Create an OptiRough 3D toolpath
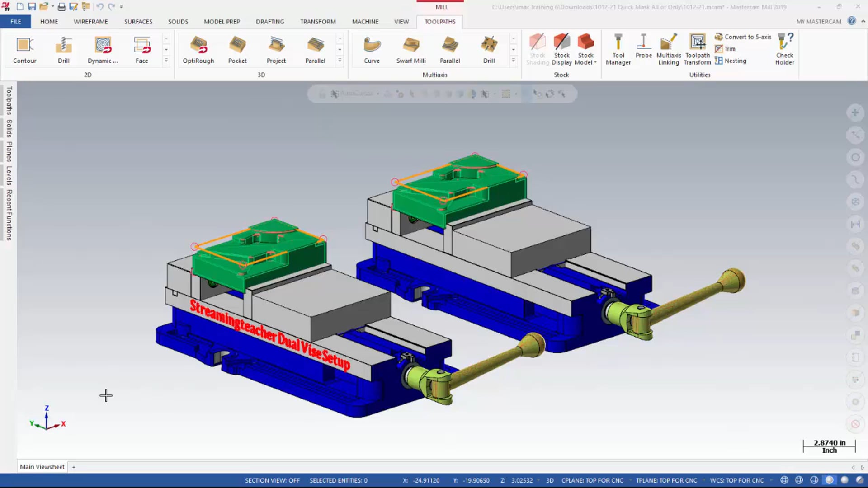The width and height of the screenshot is (868, 488). 198,50
